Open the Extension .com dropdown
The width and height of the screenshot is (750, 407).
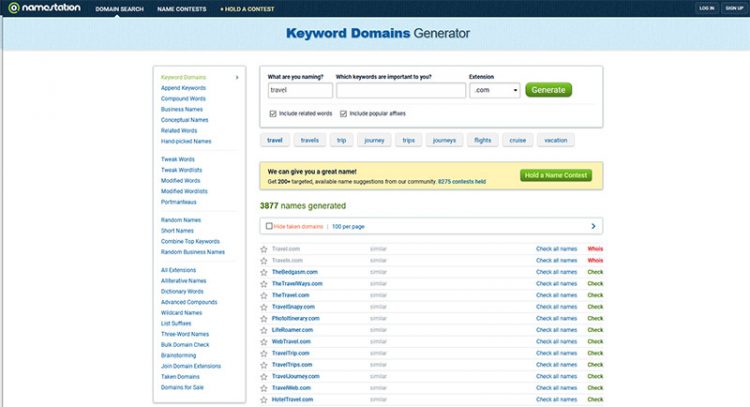pos(494,90)
